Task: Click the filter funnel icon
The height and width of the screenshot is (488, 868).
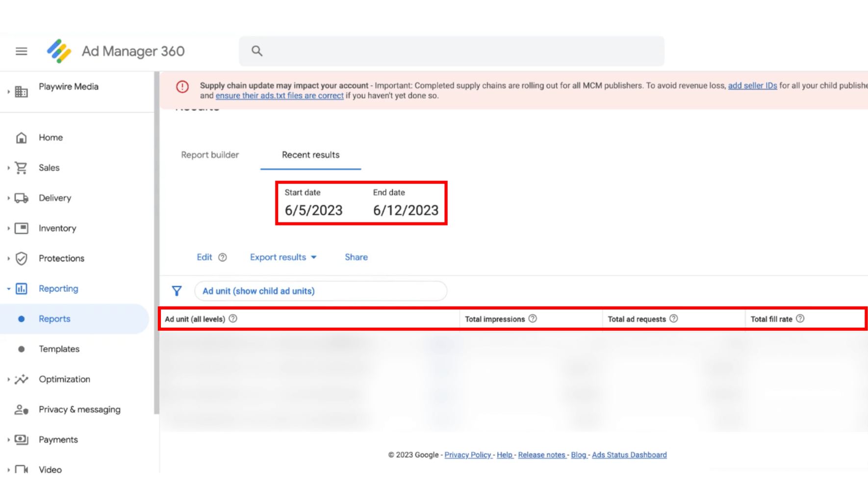Action: point(177,291)
